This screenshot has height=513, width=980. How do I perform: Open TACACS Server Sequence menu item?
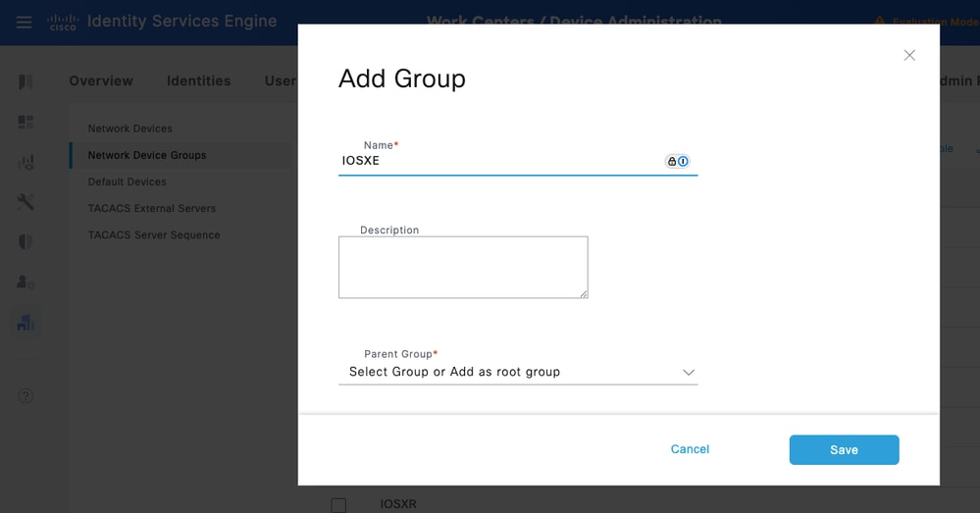click(x=154, y=235)
